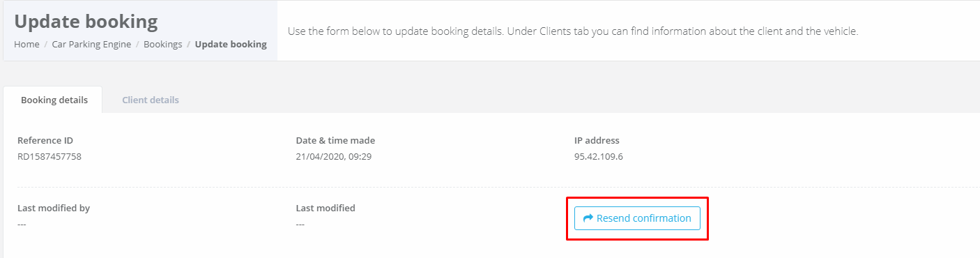This screenshot has width=980, height=258.
Task: Click the IP address value 95.42.109.6
Action: click(599, 156)
